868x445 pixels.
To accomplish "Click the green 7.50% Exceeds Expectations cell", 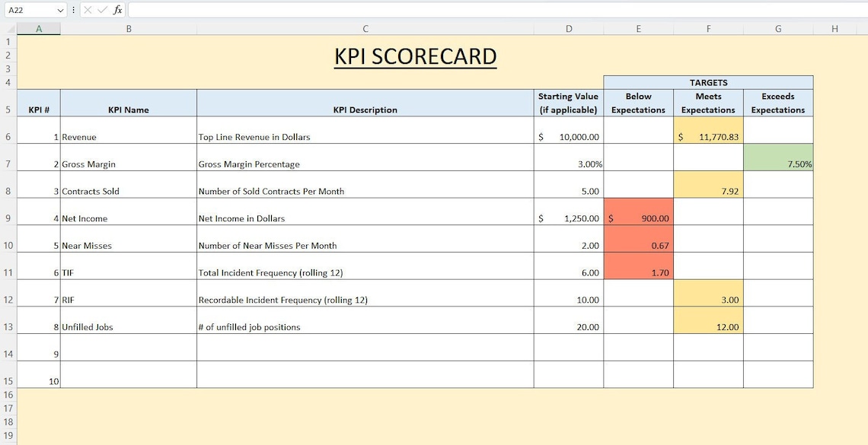I will [x=778, y=164].
